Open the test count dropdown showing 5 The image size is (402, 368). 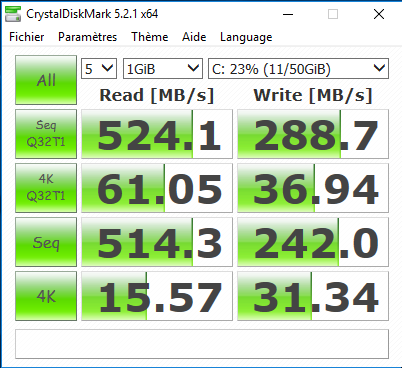(99, 69)
